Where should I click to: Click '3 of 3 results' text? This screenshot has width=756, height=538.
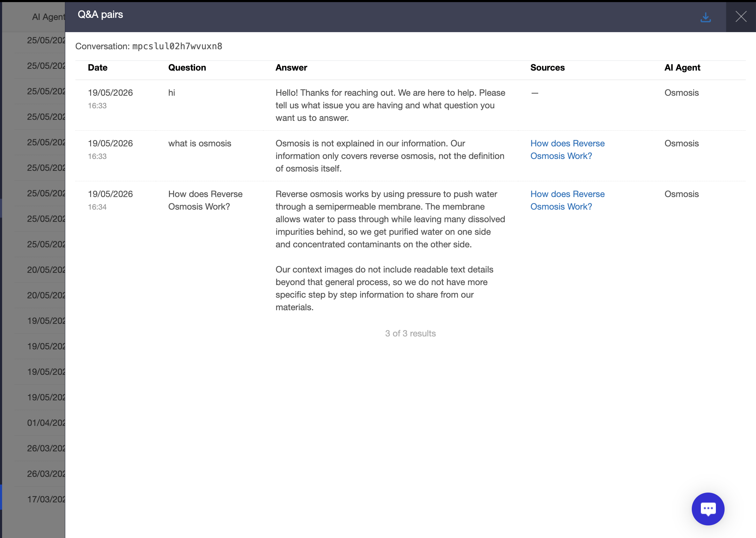click(x=410, y=333)
